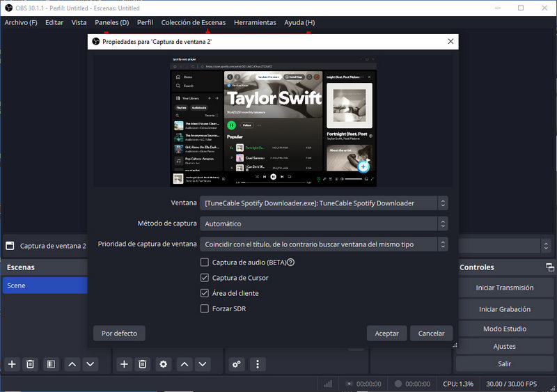Screen dimensions: 557x392
Task: Open Prioridad de captura de ventana dropdown
Action: [324, 244]
